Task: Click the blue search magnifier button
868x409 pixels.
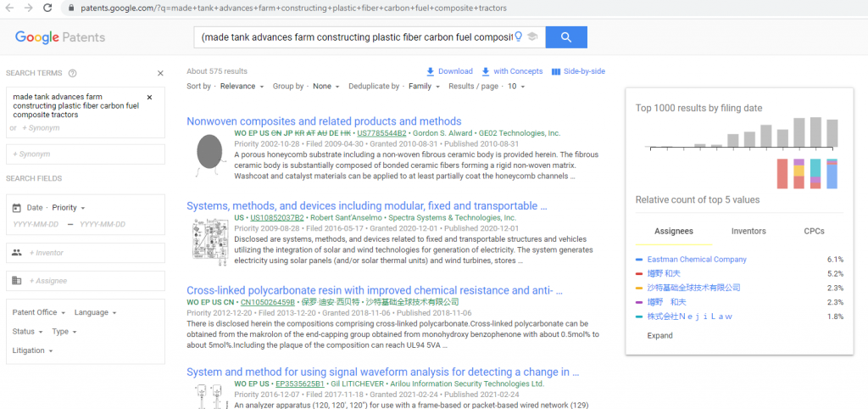Action: click(565, 37)
